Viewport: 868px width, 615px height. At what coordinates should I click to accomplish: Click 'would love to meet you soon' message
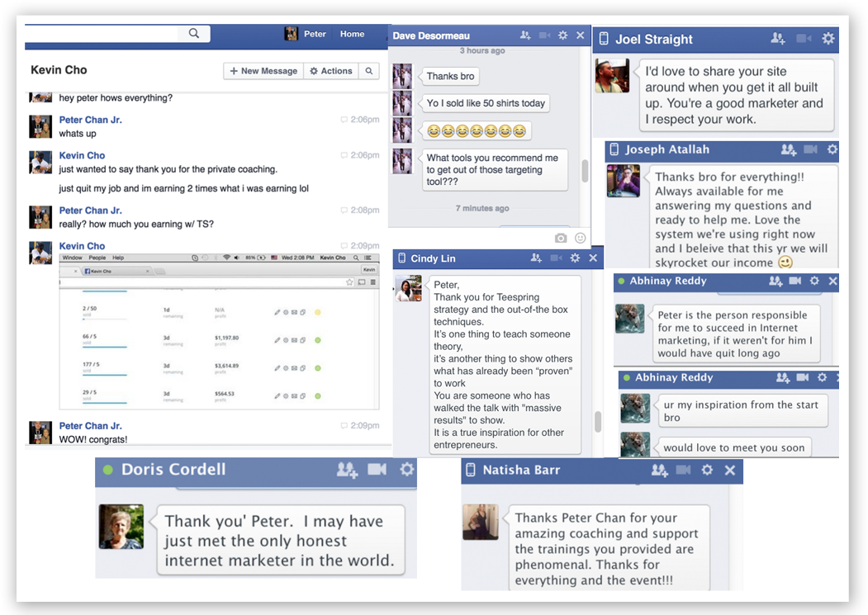(734, 447)
